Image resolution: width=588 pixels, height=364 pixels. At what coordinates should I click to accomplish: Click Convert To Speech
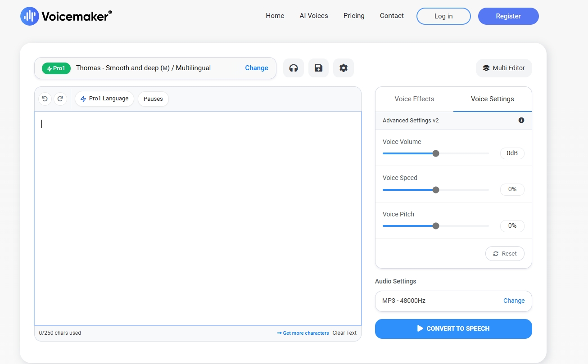pyautogui.click(x=453, y=328)
